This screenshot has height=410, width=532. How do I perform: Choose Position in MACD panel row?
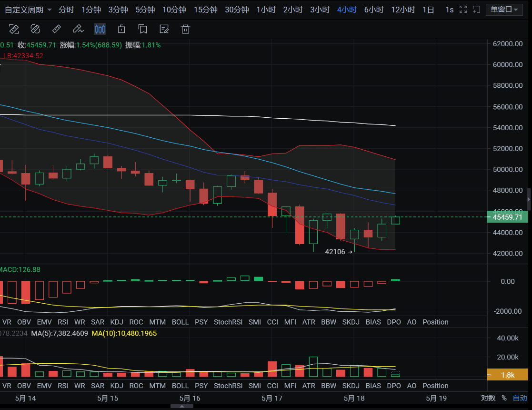[x=435, y=322]
